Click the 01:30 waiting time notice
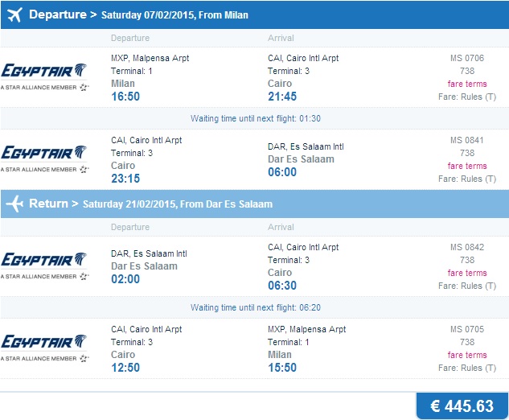This screenshot has height=420, width=509. tap(256, 118)
